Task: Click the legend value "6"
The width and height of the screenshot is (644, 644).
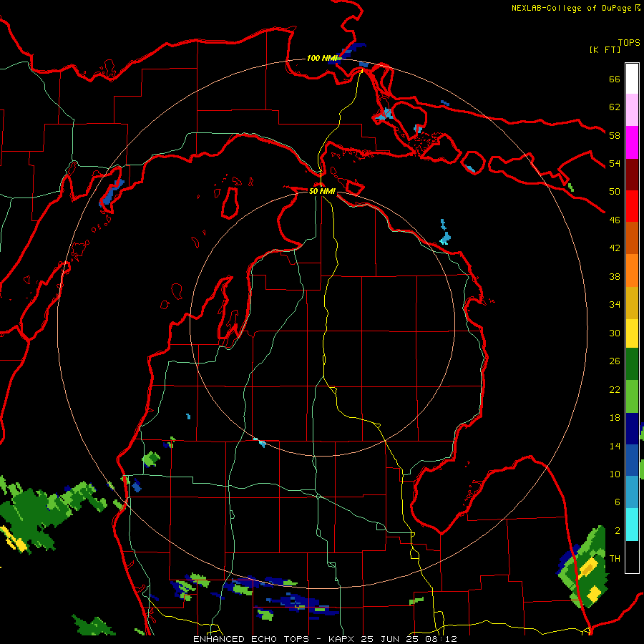Action: coord(617,502)
